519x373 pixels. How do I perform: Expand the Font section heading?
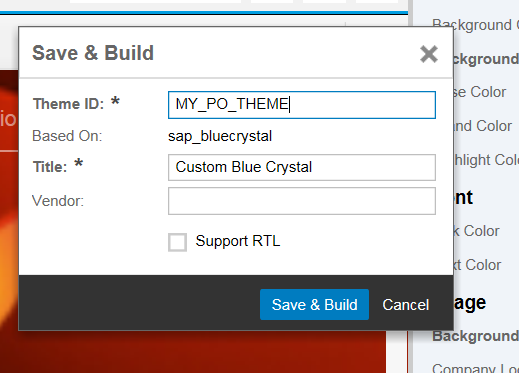[463, 197]
